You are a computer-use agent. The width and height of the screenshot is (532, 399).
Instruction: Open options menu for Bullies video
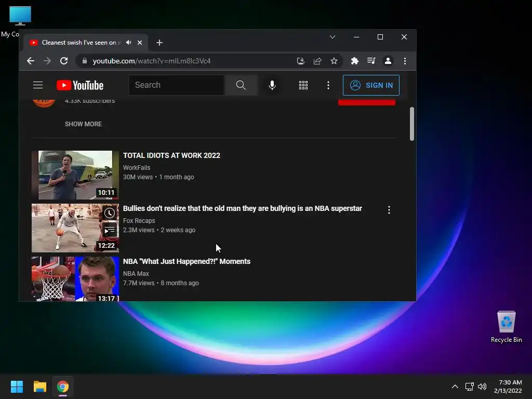click(x=389, y=210)
